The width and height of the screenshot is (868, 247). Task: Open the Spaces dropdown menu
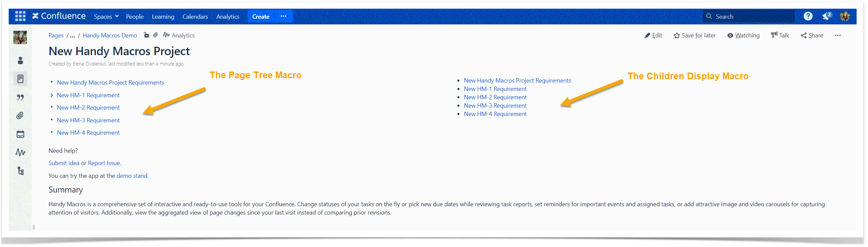(106, 16)
